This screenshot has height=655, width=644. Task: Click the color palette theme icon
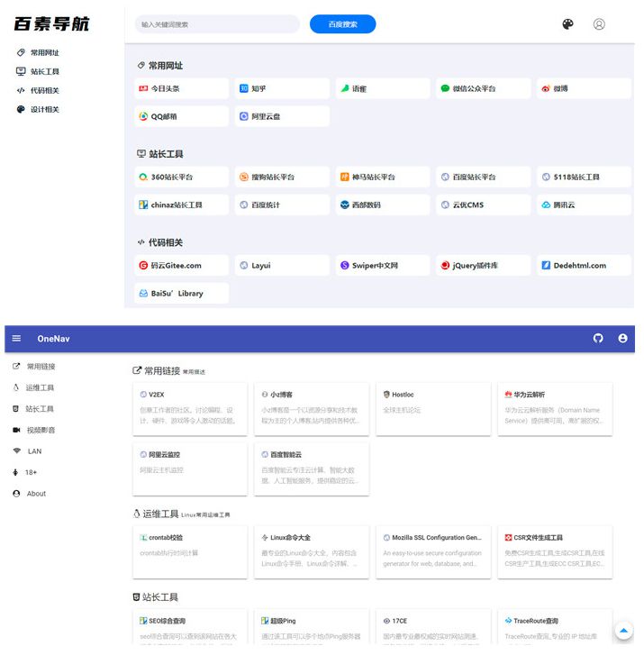point(567,24)
